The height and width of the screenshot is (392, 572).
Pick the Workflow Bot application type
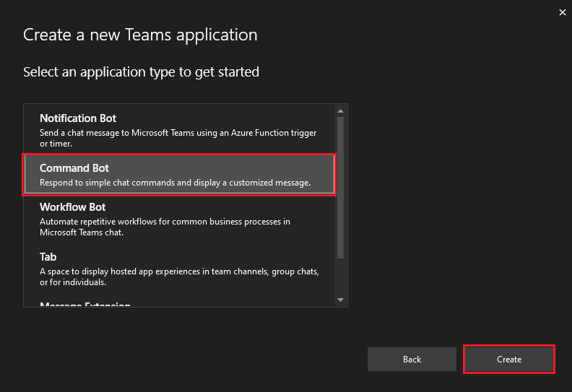pyautogui.click(x=179, y=219)
